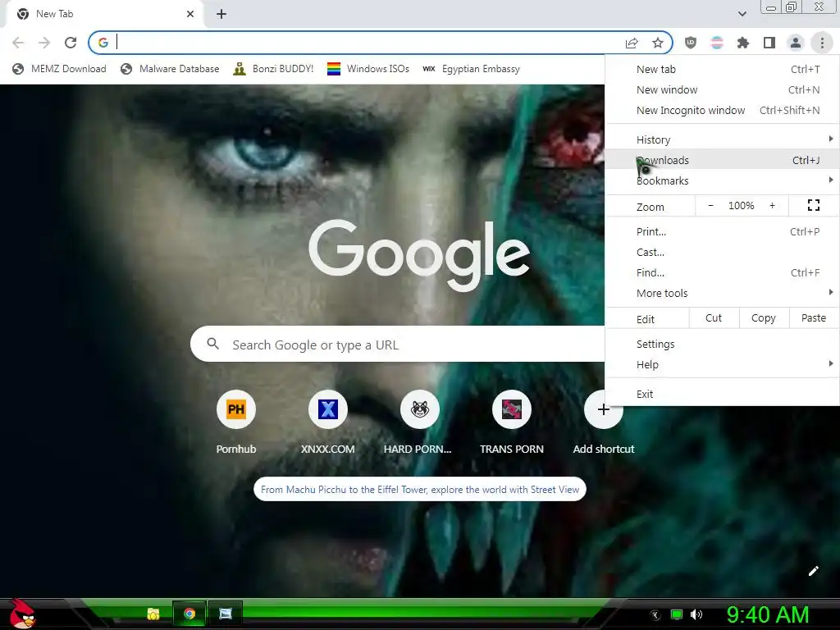
Task: Click the green network tray icon
Action: pyautogui.click(x=677, y=614)
